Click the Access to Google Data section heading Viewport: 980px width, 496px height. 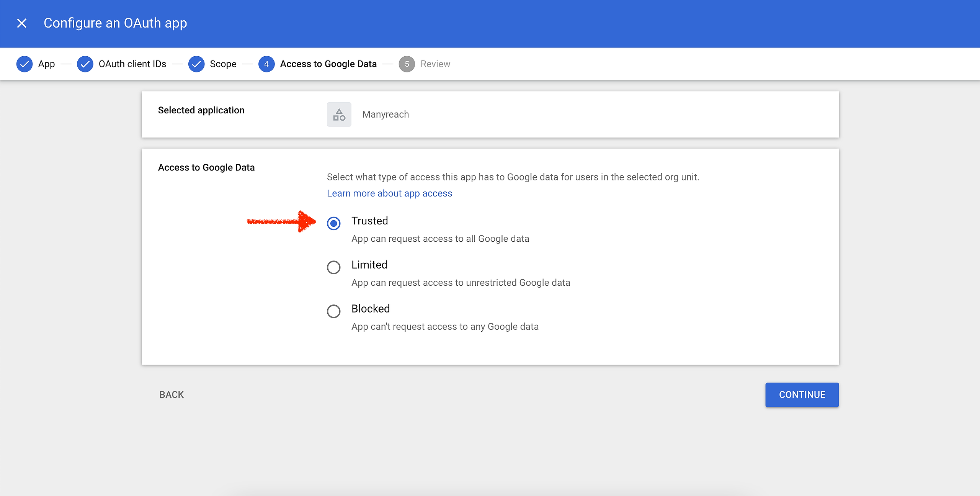click(x=206, y=168)
